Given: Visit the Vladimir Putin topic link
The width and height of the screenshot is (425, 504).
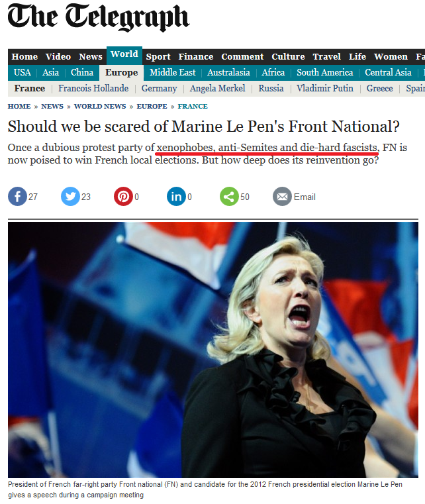Looking at the screenshot, I should click(x=324, y=88).
